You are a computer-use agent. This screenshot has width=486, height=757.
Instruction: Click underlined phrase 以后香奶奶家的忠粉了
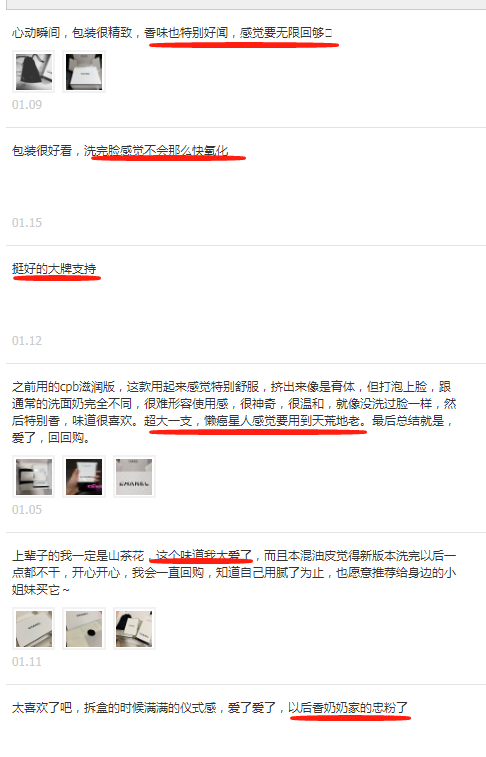click(x=348, y=708)
